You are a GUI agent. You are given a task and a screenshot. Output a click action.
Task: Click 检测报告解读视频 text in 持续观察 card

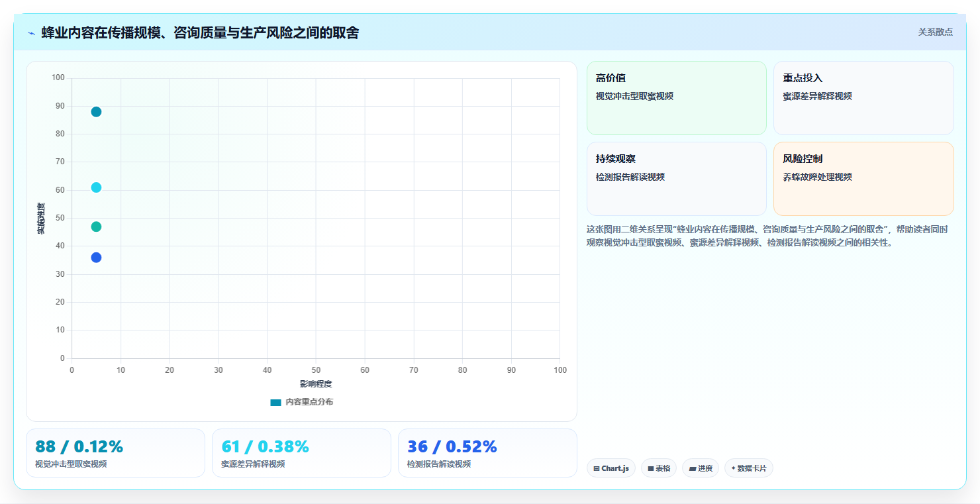point(630,177)
